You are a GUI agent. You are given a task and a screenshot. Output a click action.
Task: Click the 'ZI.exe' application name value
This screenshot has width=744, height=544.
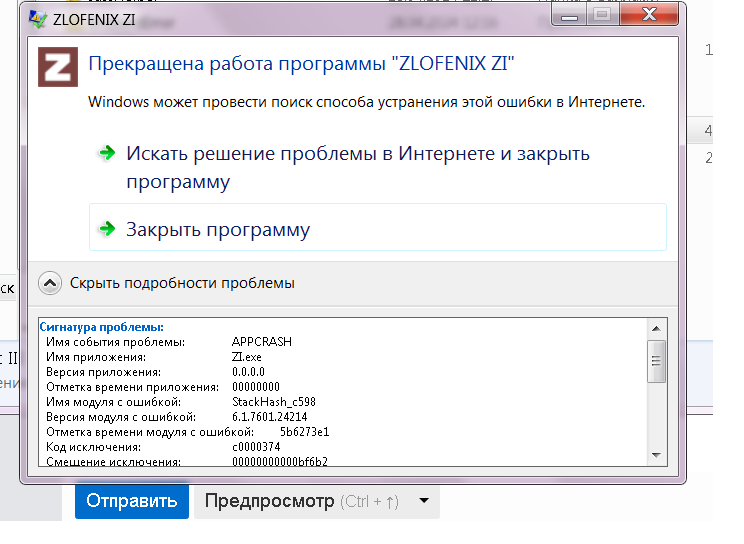pyautogui.click(x=247, y=357)
